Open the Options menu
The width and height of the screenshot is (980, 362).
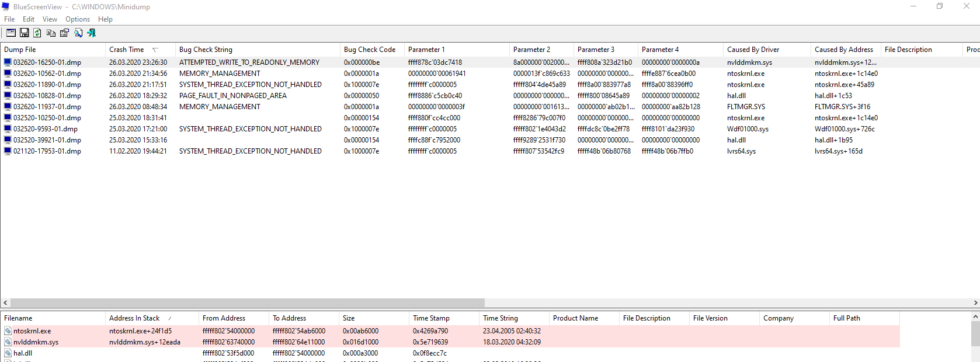click(x=78, y=19)
